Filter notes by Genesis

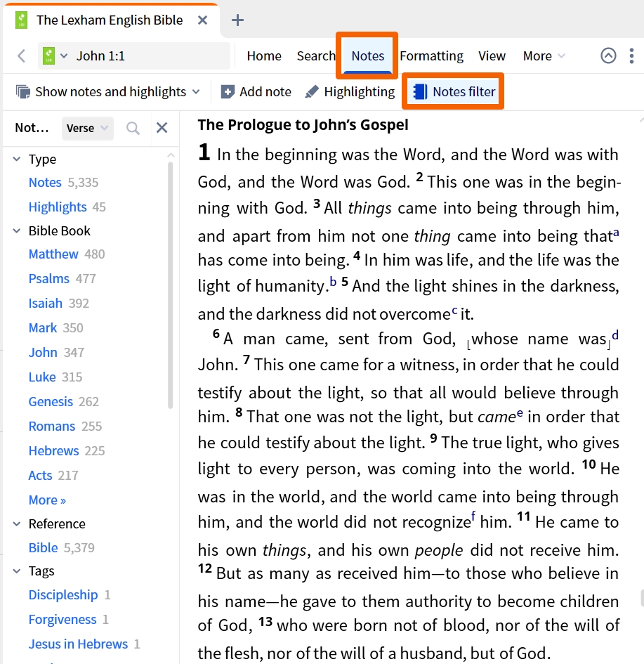[x=63, y=401]
